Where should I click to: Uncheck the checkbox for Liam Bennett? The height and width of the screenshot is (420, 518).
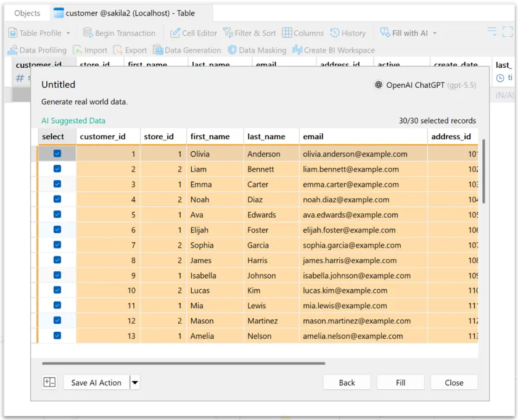(57, 168)
